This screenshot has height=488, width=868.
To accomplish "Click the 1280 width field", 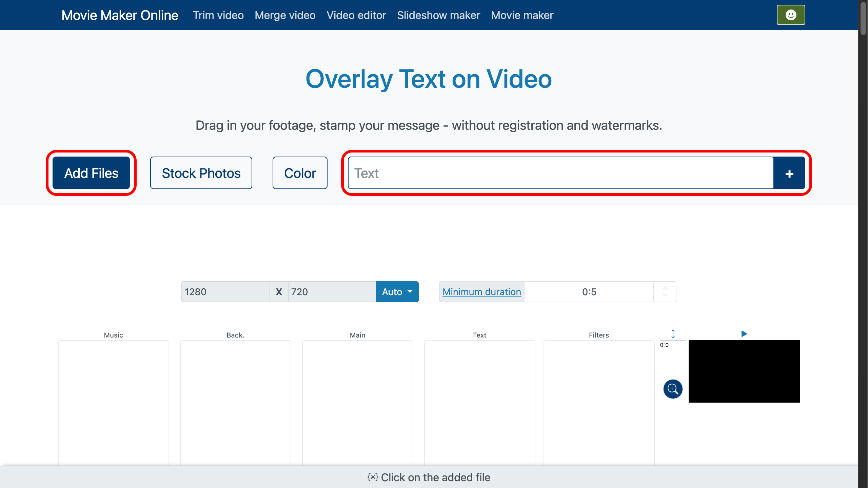I will [225, 291].
